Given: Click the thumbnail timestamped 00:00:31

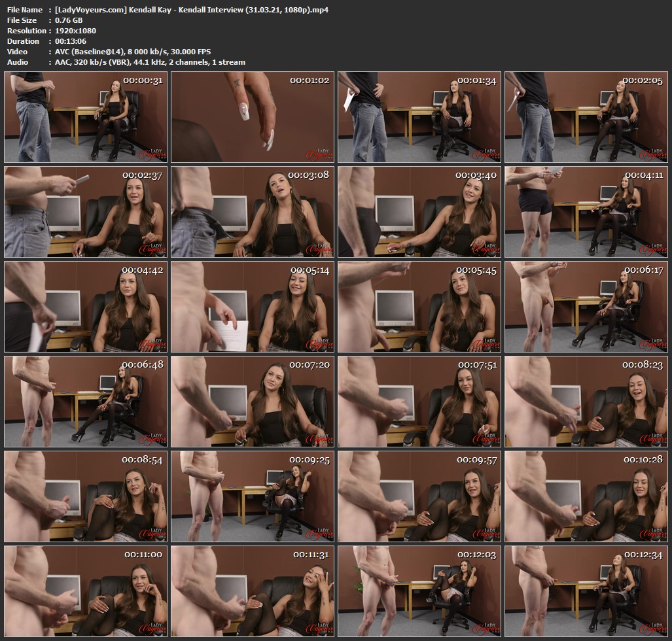Looking at the screenshot, I should 86,116.
